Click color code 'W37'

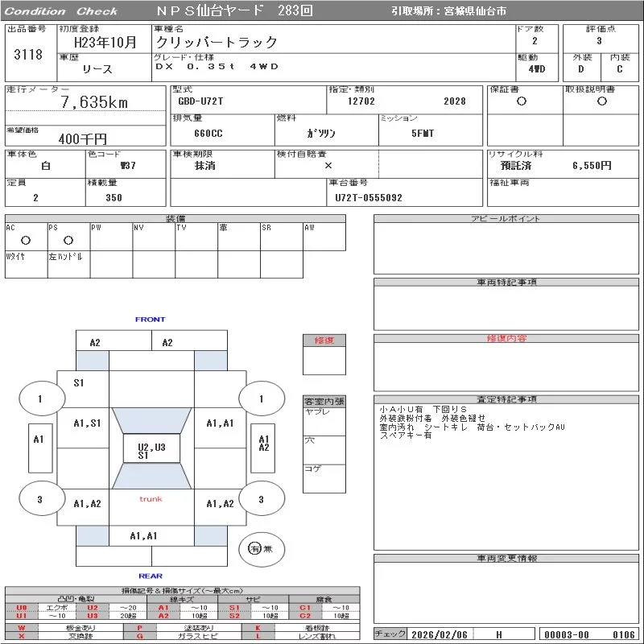tap(128, 166)
